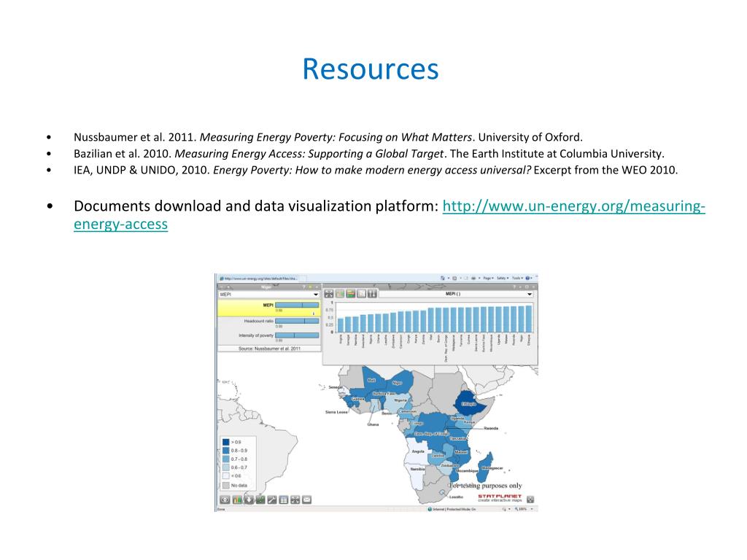Open the data table icon in bottom toolbar
The image size is (747, 560).
tap(284, 499)
